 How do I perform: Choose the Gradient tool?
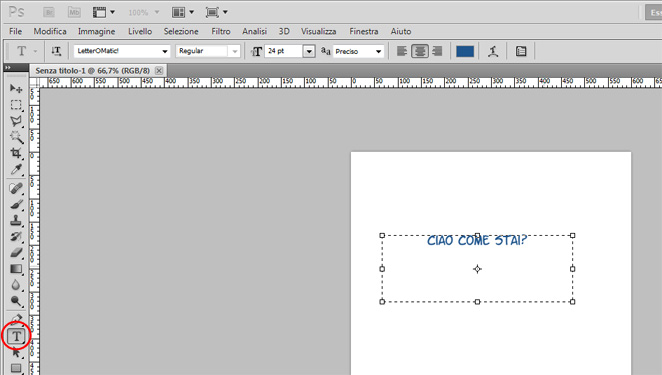point(16,269)
